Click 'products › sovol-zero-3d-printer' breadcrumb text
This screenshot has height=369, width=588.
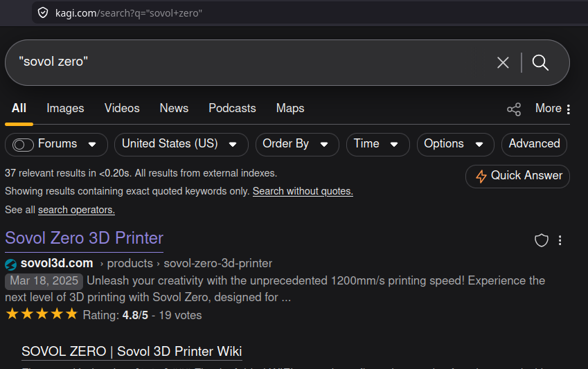point(190,264)
